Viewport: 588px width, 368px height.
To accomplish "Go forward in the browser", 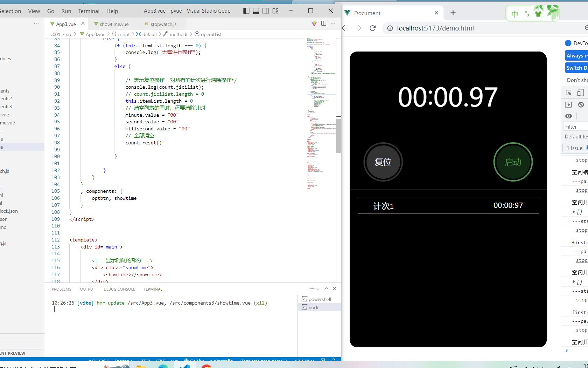I will pos(359,28).
